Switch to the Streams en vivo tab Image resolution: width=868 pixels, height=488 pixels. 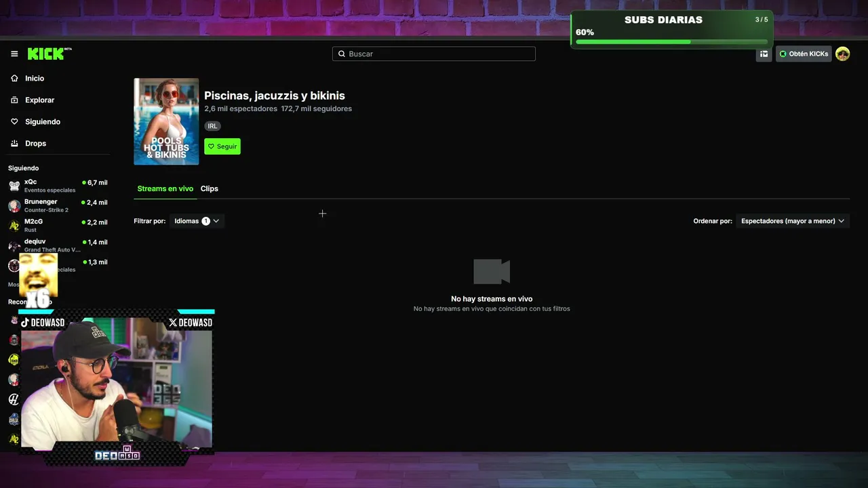pyautogui.click(x=165, y=188)
